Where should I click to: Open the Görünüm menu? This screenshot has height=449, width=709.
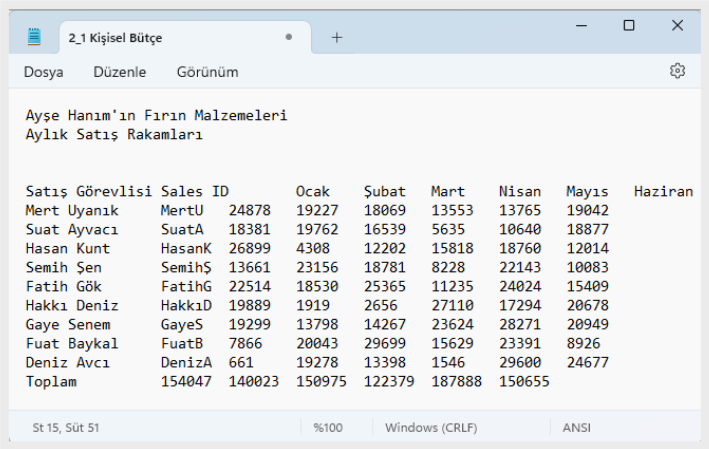click(x=207, y=72)
